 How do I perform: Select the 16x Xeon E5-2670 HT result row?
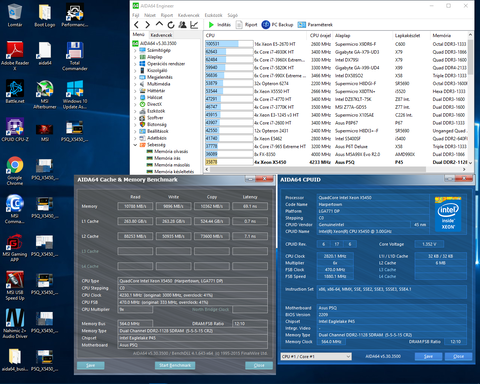pyautogui.click(x=336, y=44)
